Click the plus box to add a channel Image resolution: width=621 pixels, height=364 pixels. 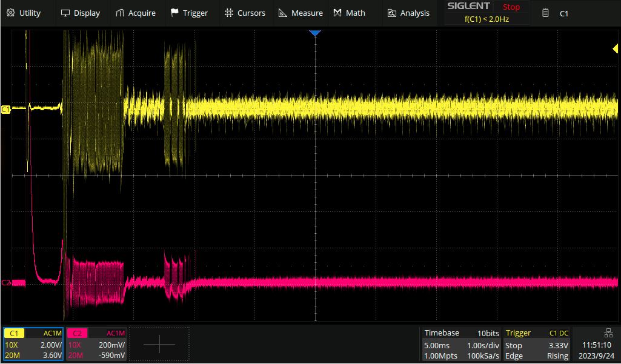click(159, 344)
